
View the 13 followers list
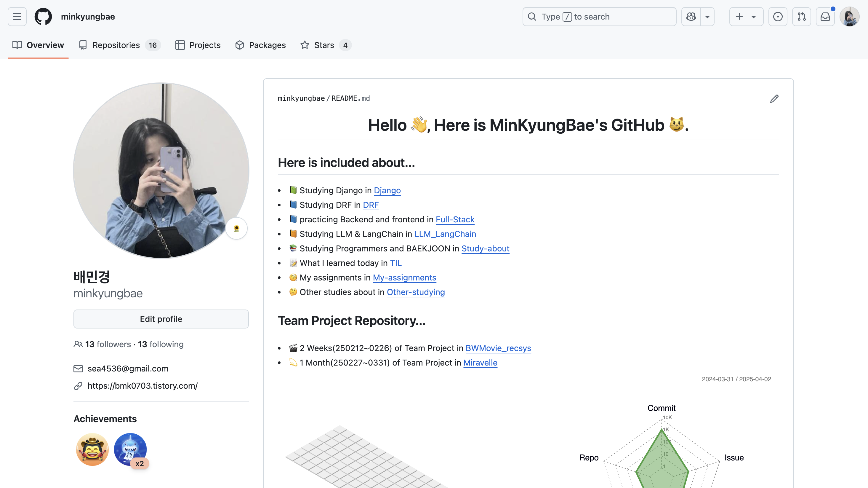point(108,344)
